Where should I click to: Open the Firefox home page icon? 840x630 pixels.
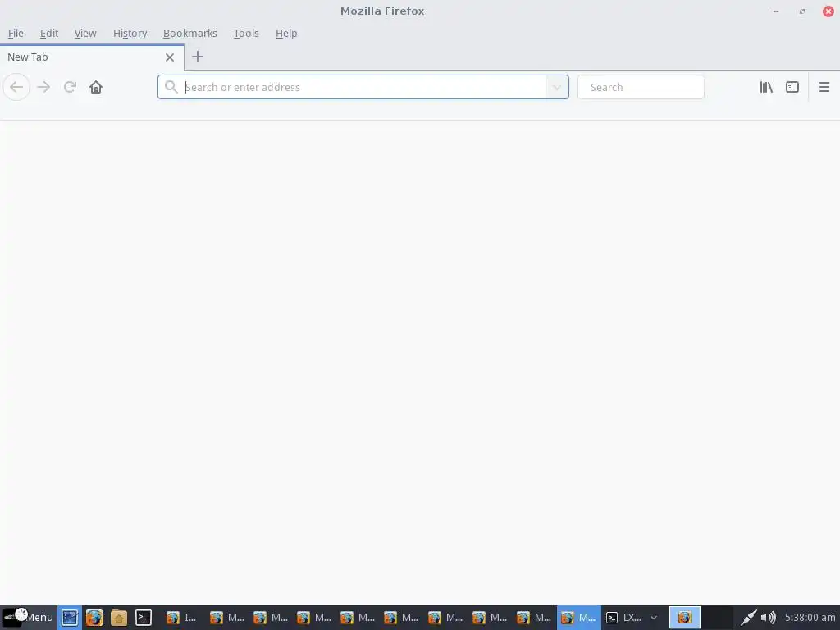tap(96, 87)
